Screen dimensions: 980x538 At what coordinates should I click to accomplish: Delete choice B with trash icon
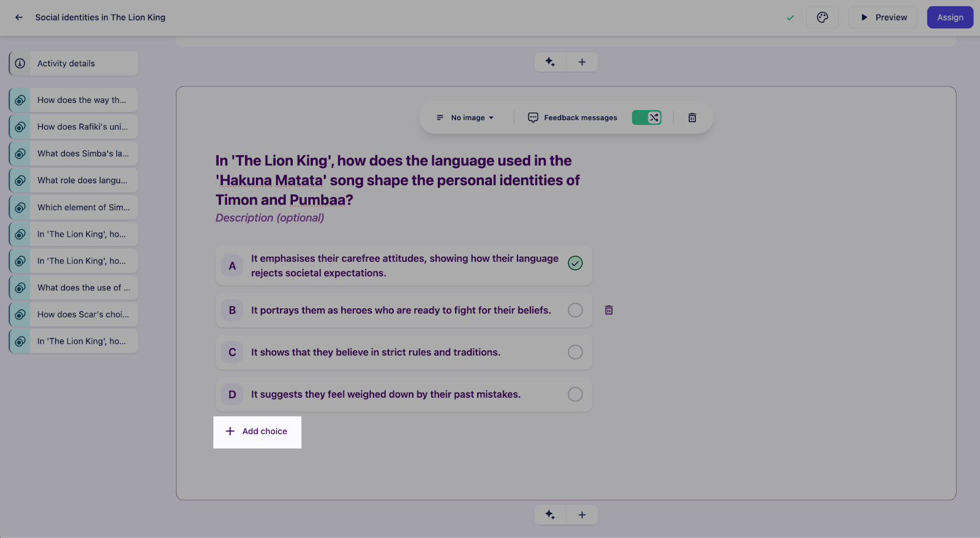click(x=609, y=310)
